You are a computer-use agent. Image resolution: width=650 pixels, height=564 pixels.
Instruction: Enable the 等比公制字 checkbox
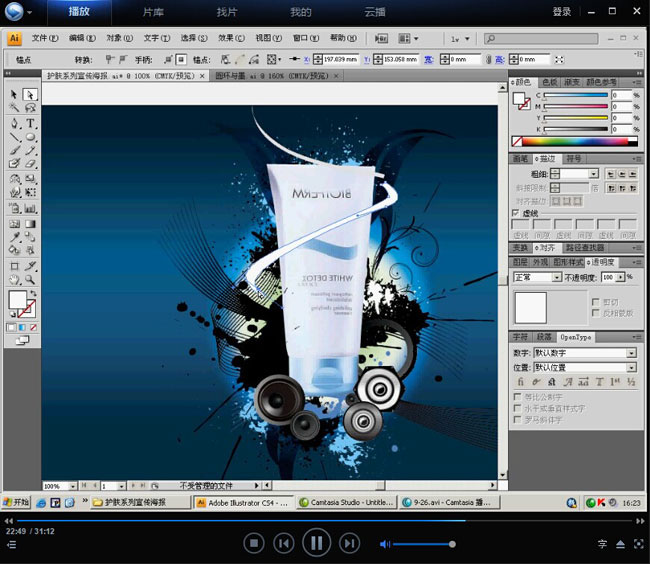click(x=517, y=397)
